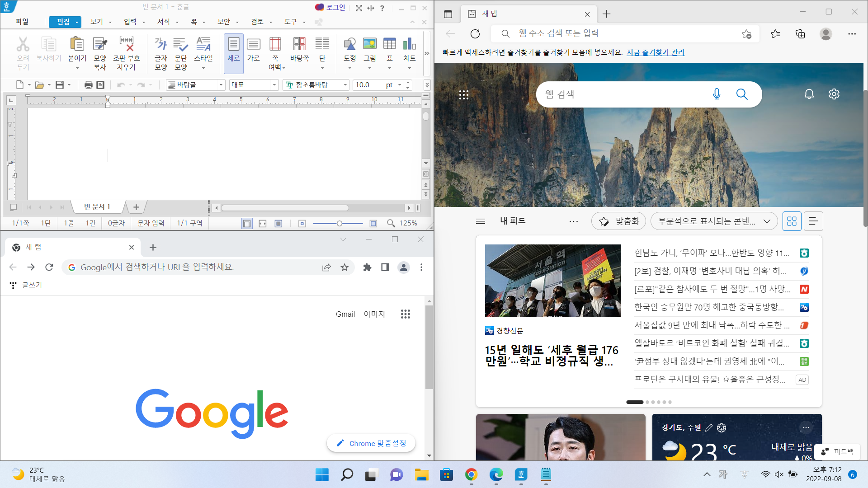
Task: Click the 모양 복사 format copy icon
Action: pyautogui.click(x=99, y=50)
